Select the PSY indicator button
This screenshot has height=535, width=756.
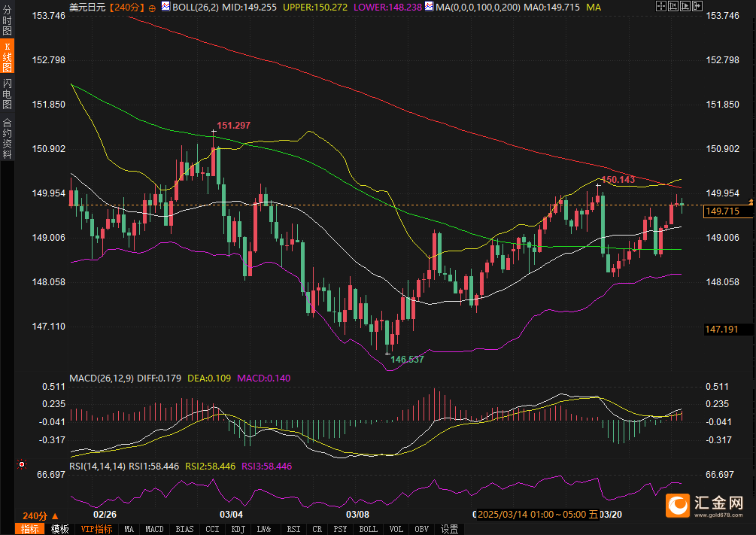pos(341,529)
